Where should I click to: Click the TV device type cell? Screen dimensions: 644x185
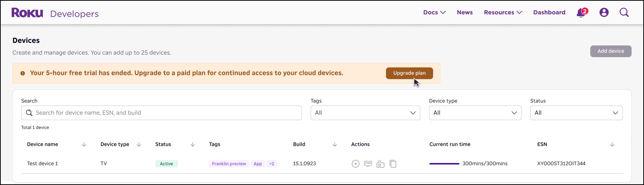coord(104,164)
